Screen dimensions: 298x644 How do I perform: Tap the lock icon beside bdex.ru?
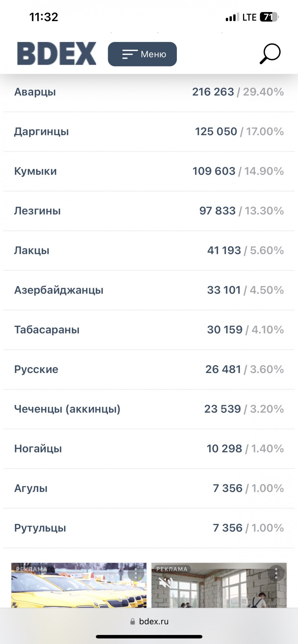point(133,622)
